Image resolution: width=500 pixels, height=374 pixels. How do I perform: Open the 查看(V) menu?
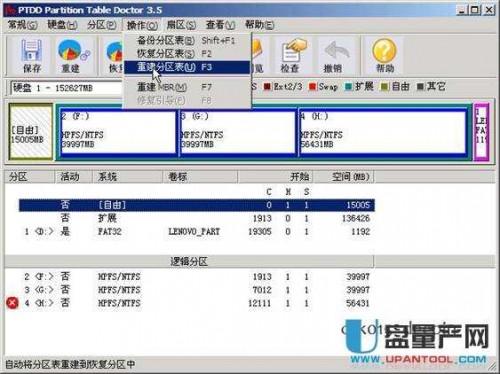pyautogui.click(x=220, y=25)
